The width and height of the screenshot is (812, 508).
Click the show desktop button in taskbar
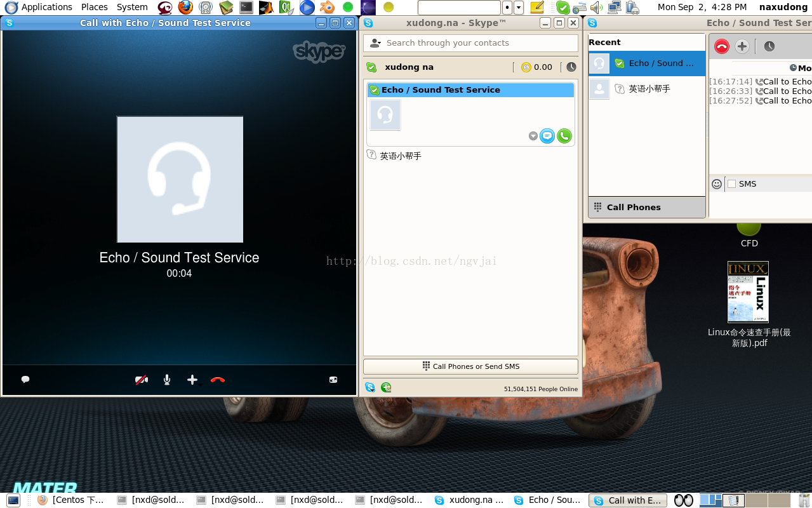click(x=13, y=500)
